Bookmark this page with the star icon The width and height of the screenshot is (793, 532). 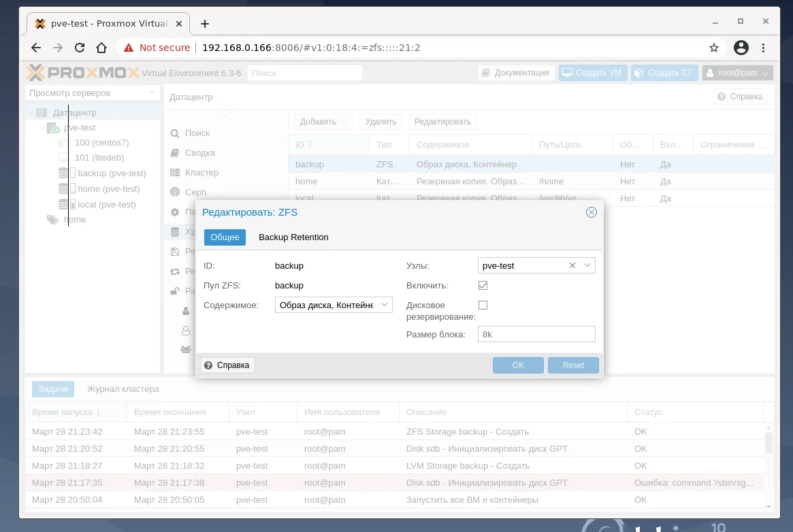click(713, 48)
